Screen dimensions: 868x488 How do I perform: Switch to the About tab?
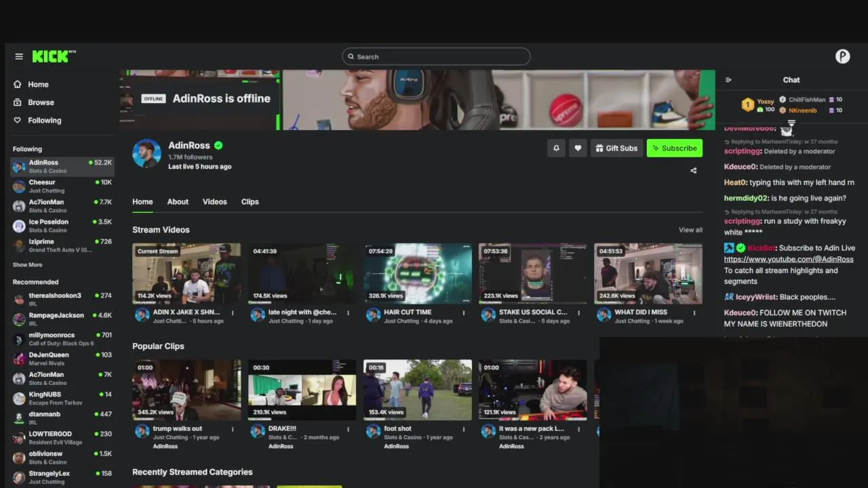coord(178,202)
